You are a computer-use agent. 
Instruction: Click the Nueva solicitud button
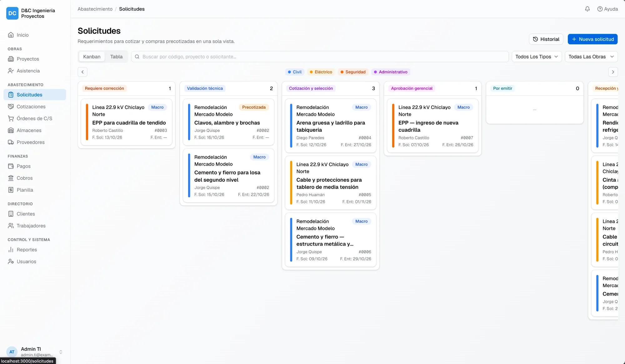click(592, 39)
